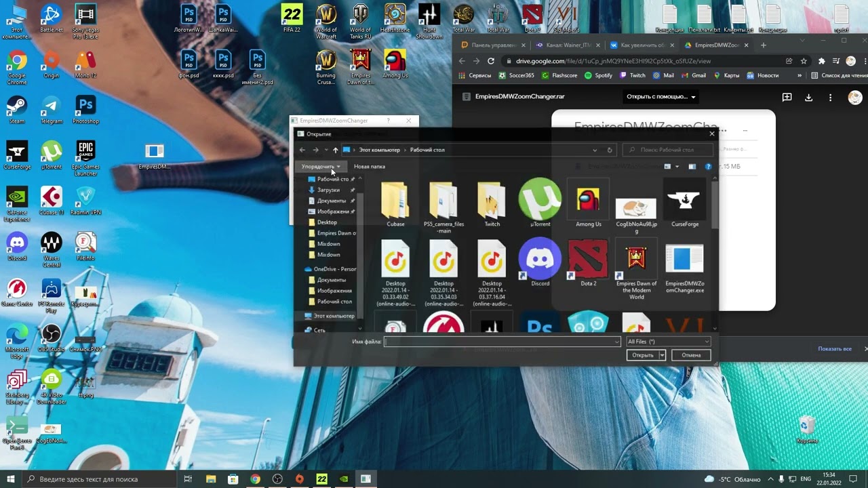Open Windows Start menu
The image size is (868, 488).
point(12,479)
